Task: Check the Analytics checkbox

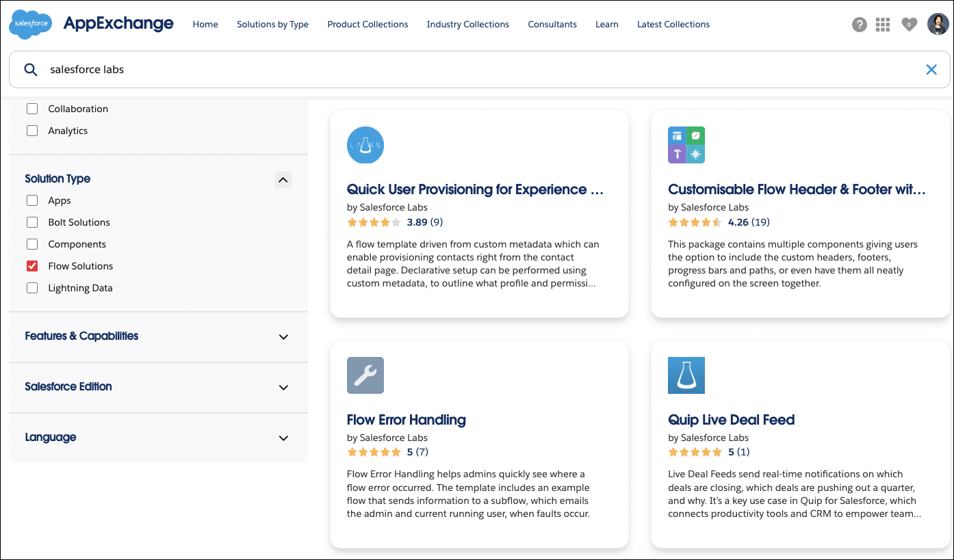Action: coord(32,131)
